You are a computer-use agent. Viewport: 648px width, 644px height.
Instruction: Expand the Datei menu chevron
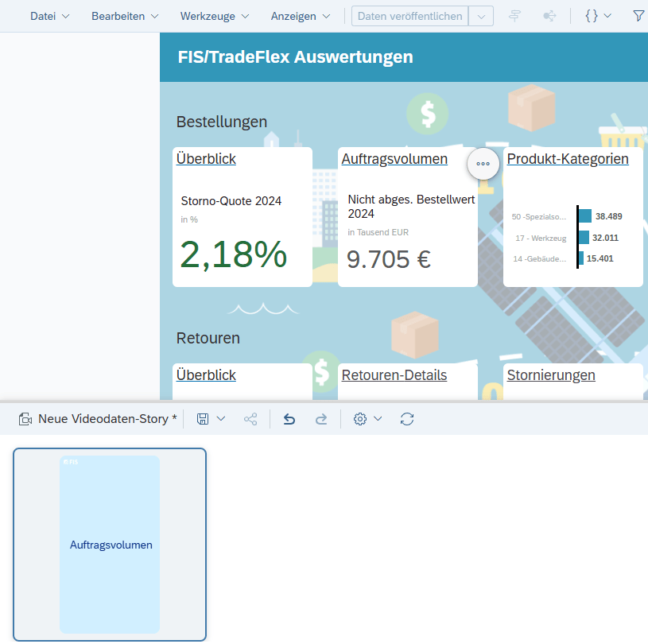pyautogui.click(x=66, y=16)
